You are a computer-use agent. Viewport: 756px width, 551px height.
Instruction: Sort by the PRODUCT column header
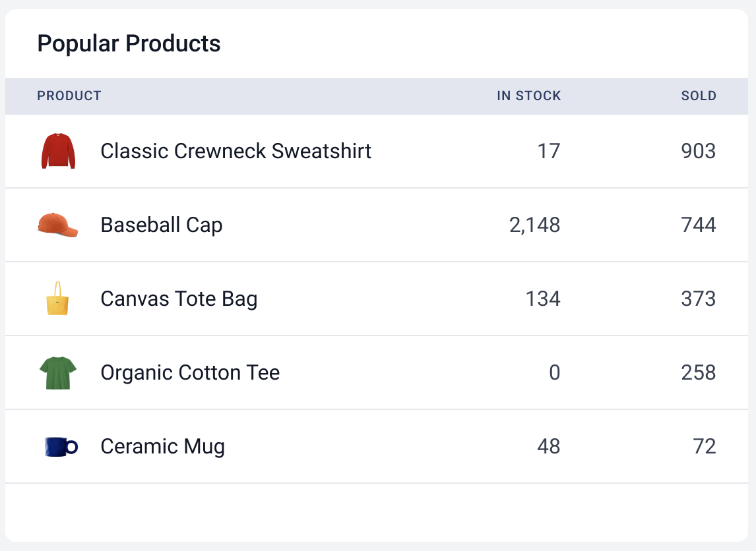[x=69, y=96]
